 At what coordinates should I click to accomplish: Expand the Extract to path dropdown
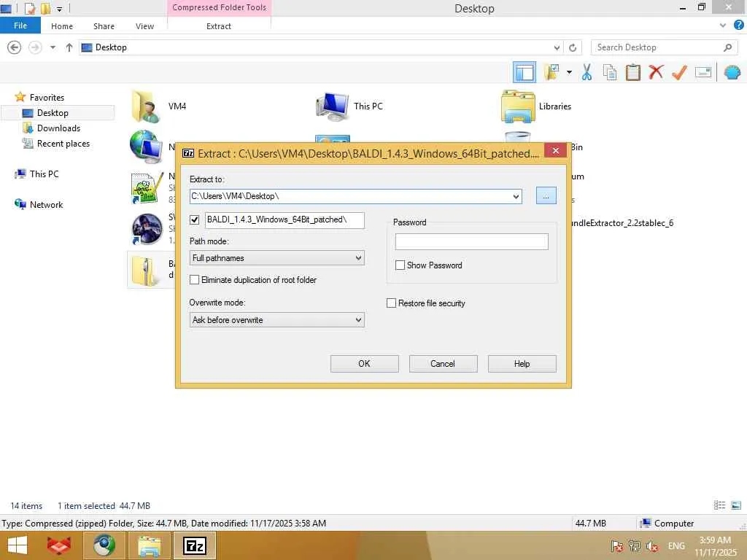coord(516,196)
